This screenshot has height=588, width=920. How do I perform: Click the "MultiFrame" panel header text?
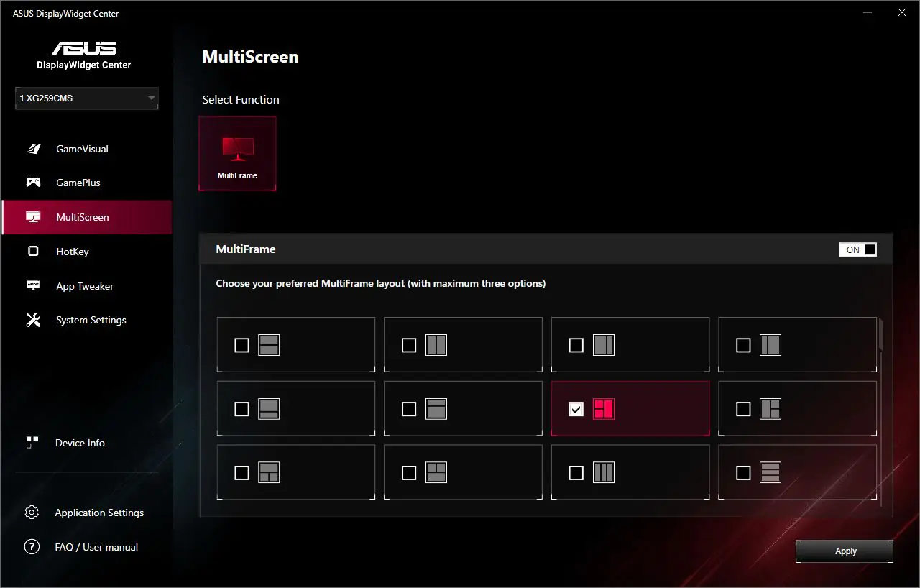(246, 249)
